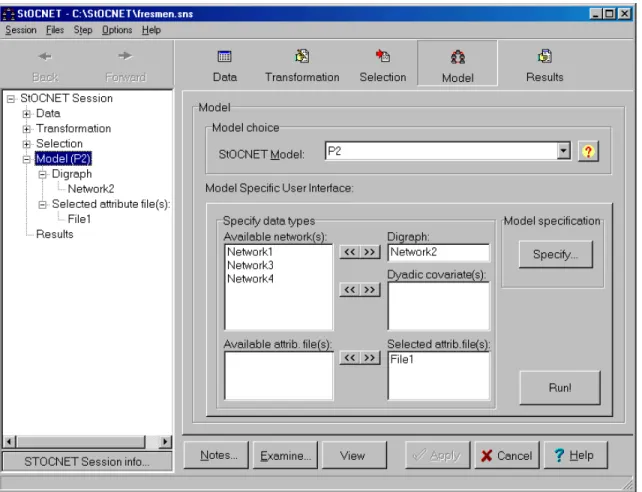The width and height of the screenshot is (642, 492).
Task: Select File1 in Selected attrib. file(s) list
Action: [x=402, y=359]
